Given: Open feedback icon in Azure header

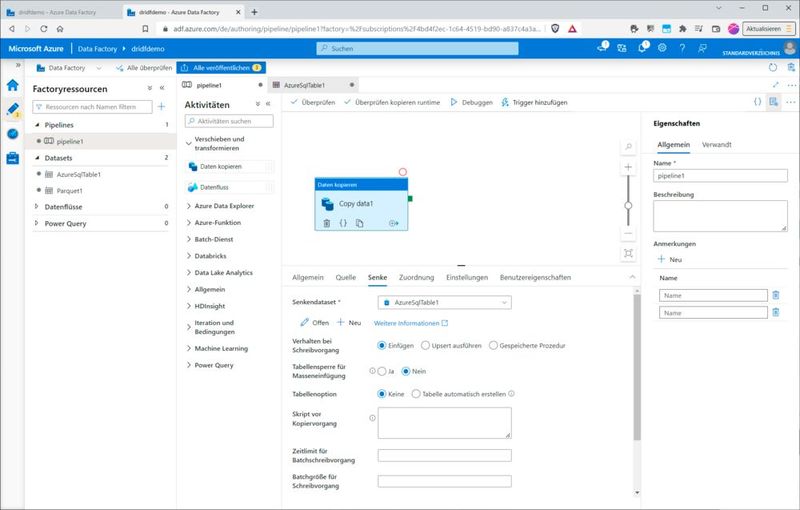Looking at the screenshot, I should coord(702,48).
